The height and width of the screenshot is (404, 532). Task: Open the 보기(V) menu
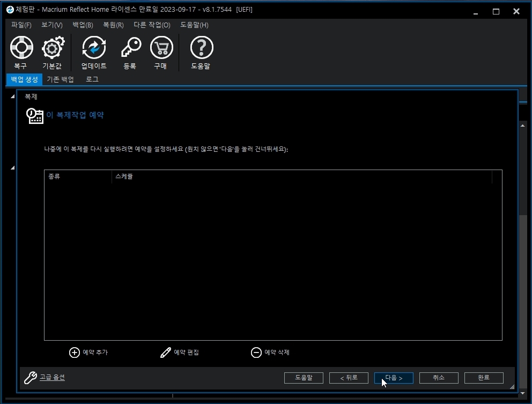pyautogui.click(x=52, y=25)
